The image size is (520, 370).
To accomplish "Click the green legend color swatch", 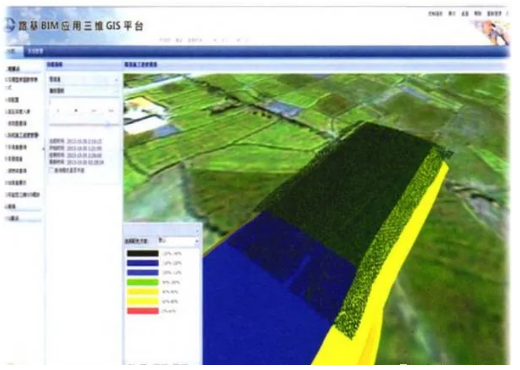I will [143, 282].
